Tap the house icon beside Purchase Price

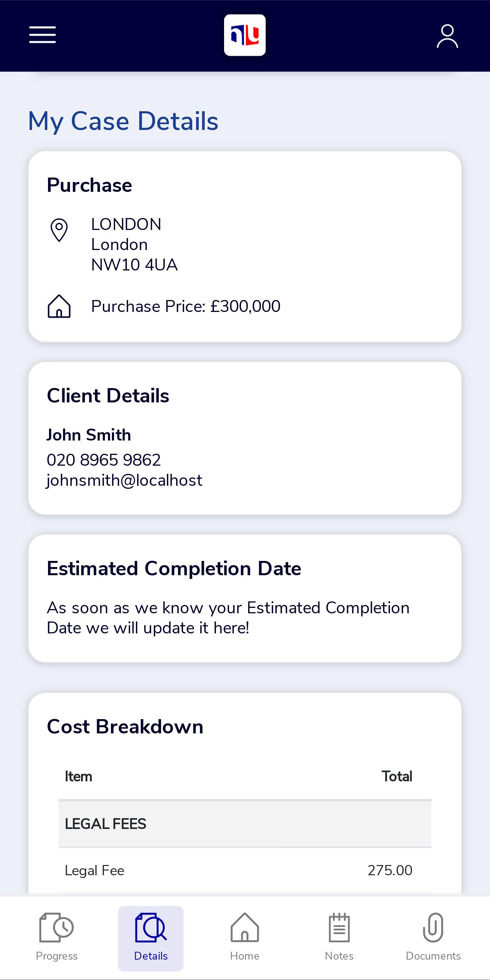tap(59, 306)
